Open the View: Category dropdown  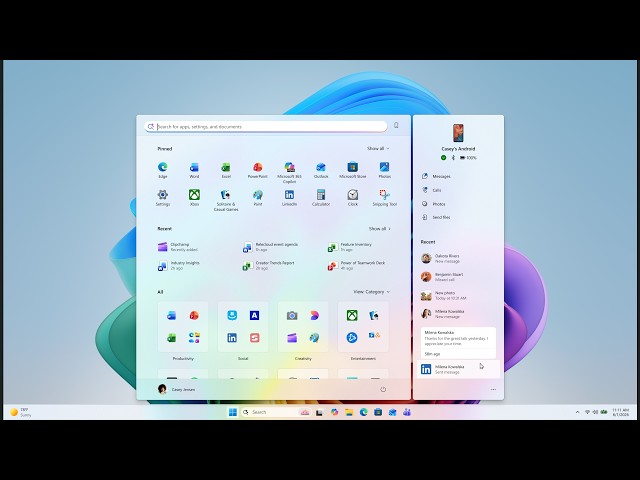click(371, 292)
